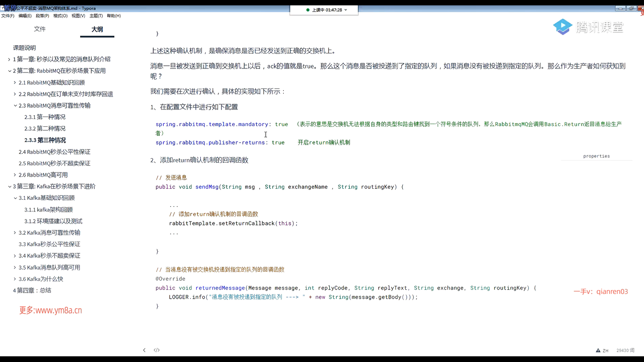Click the green recording status dot

(x=308, y=10)
